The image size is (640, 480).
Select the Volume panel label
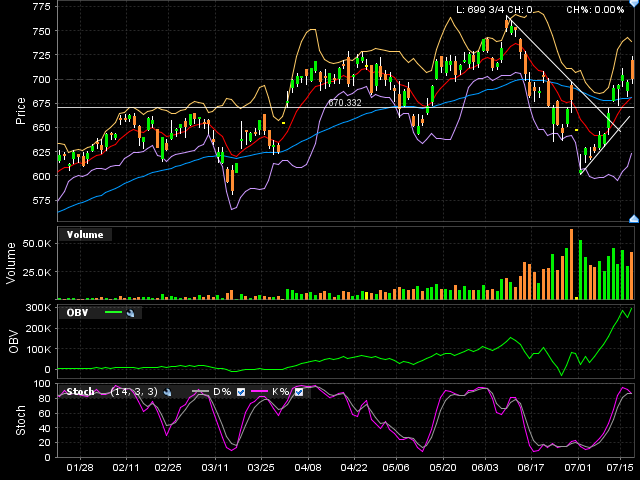click(83, 235)
